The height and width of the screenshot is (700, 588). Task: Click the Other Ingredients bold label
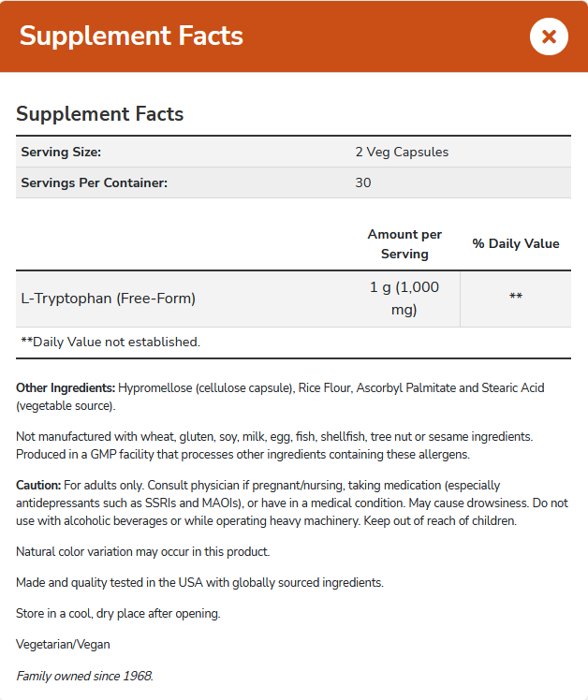click(66, 387)
